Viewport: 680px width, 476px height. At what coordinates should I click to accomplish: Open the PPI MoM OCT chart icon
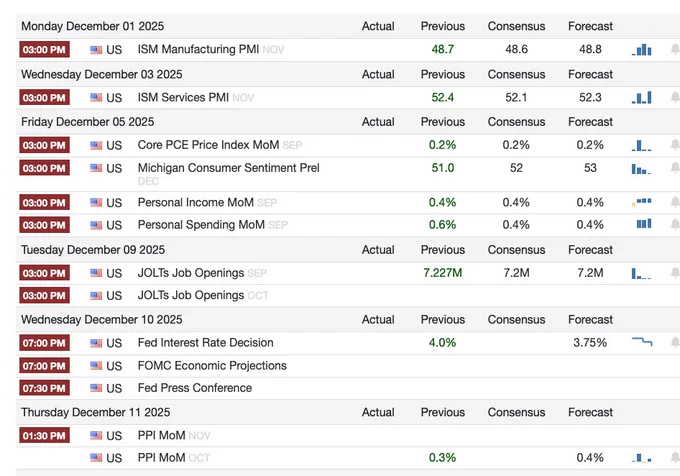click(x=642, y=458)
